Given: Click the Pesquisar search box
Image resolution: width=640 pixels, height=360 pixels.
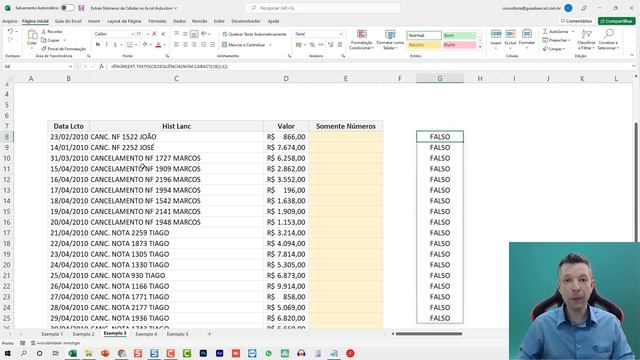Looking at the screenshot, I should pyautogui.click(x=322, y=8).
